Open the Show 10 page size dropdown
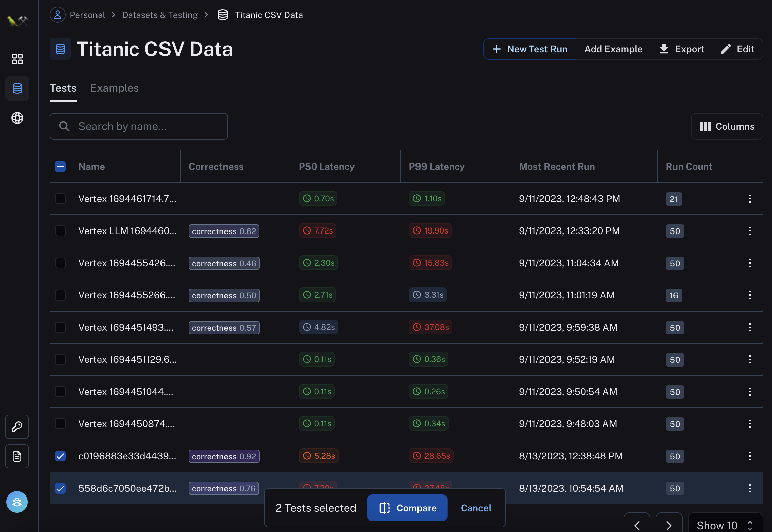 click(725, 525)
